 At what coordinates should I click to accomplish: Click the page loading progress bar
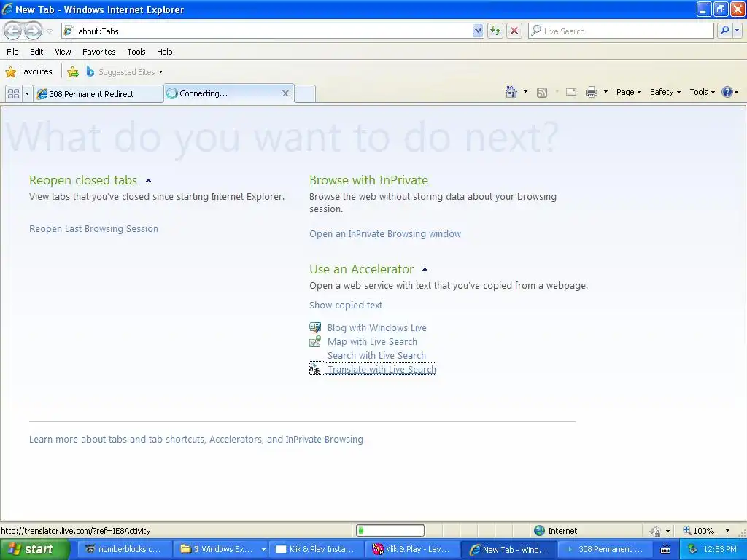click(390, 531)
